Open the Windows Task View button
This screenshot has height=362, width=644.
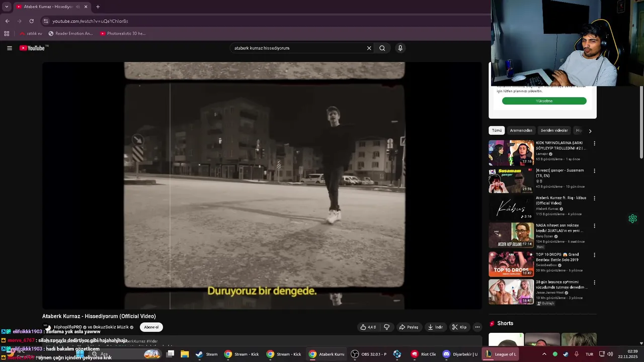click(x=170, y=354)
